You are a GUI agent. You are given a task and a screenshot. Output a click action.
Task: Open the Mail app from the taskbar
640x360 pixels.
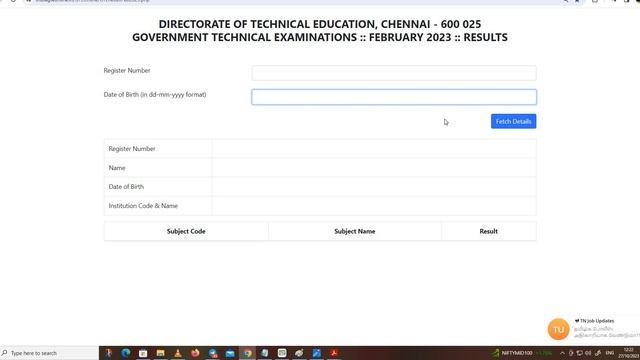tap(230, 353)
